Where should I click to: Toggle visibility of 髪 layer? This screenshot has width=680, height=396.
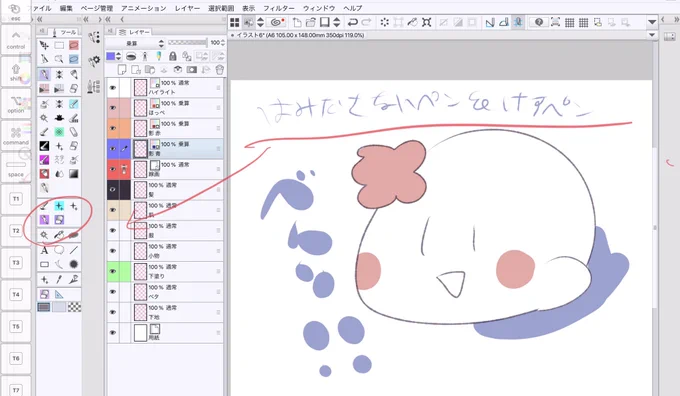point(113,190)
